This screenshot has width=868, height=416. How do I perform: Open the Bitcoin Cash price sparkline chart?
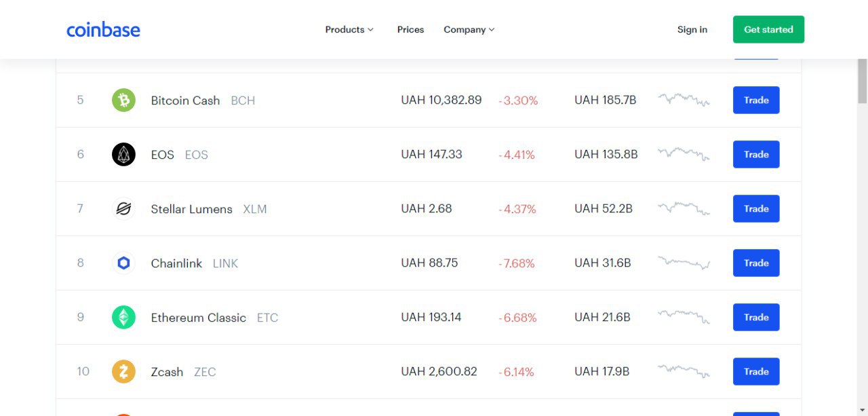(x=684, y=100)
